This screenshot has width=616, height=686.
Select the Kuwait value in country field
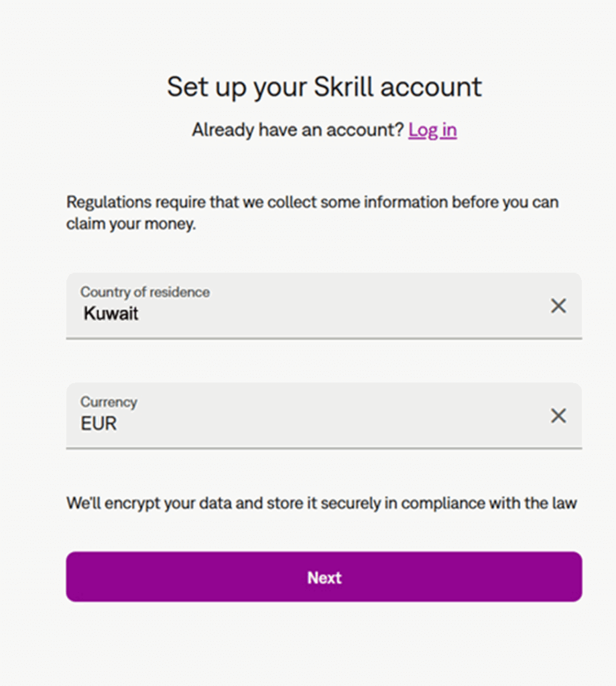[x=111, y=314]
